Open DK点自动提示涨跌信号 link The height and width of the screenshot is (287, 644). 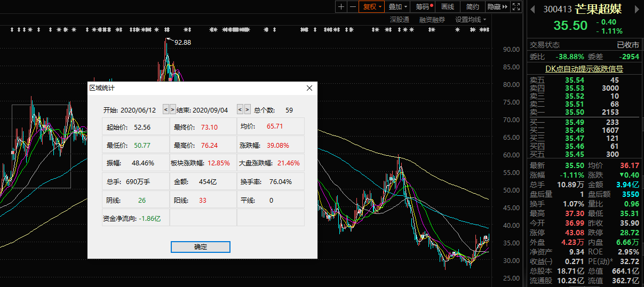pyautogui.click(x=584, y=69)
